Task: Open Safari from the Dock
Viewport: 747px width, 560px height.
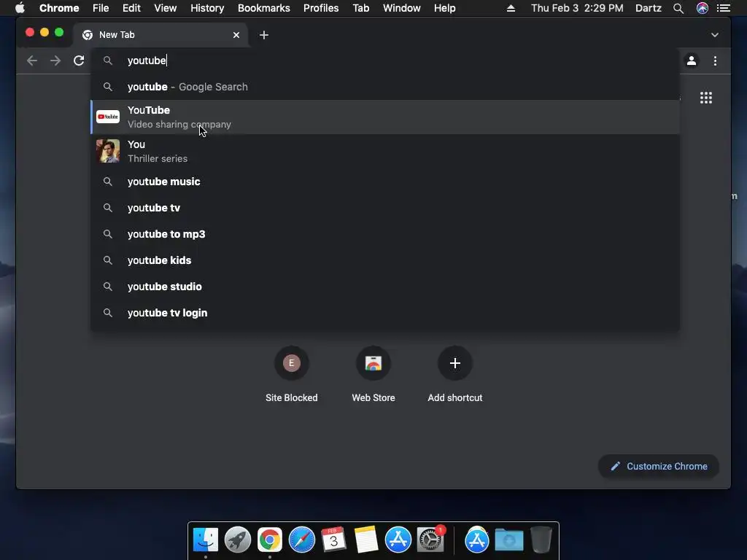Action: (301, 540)
